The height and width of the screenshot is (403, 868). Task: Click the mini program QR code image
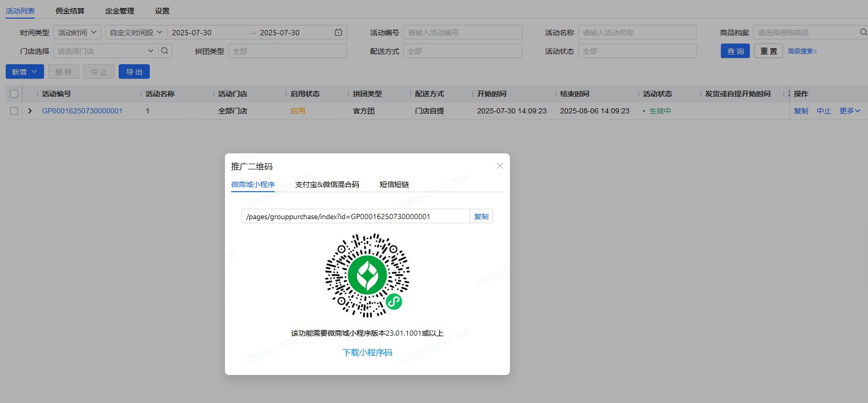point(367,275)
